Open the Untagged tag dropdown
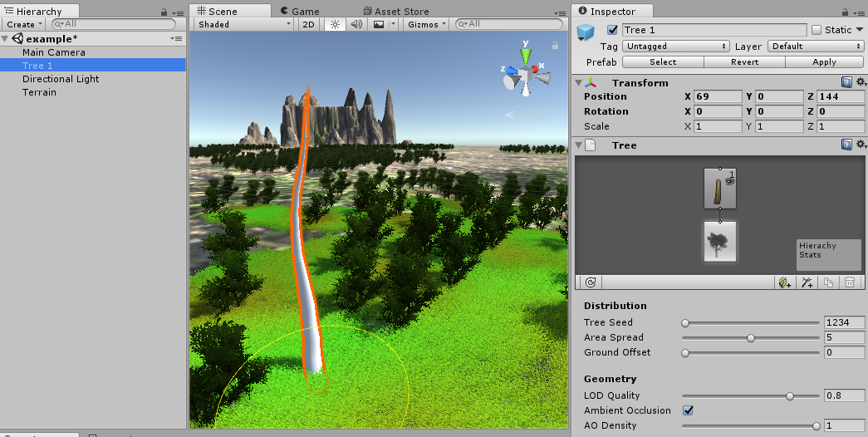 (675, 47)
